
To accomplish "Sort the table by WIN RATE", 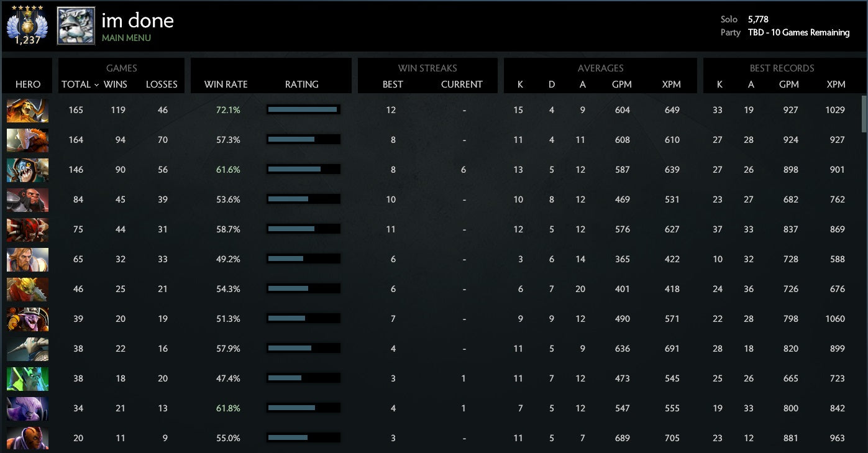I will [226, 85].
